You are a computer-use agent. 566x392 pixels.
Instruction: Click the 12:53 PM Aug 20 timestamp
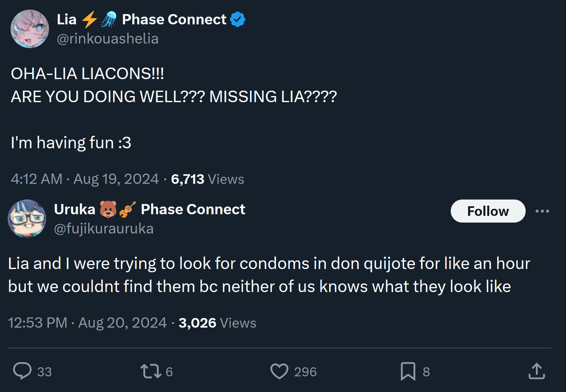point(87,323)
